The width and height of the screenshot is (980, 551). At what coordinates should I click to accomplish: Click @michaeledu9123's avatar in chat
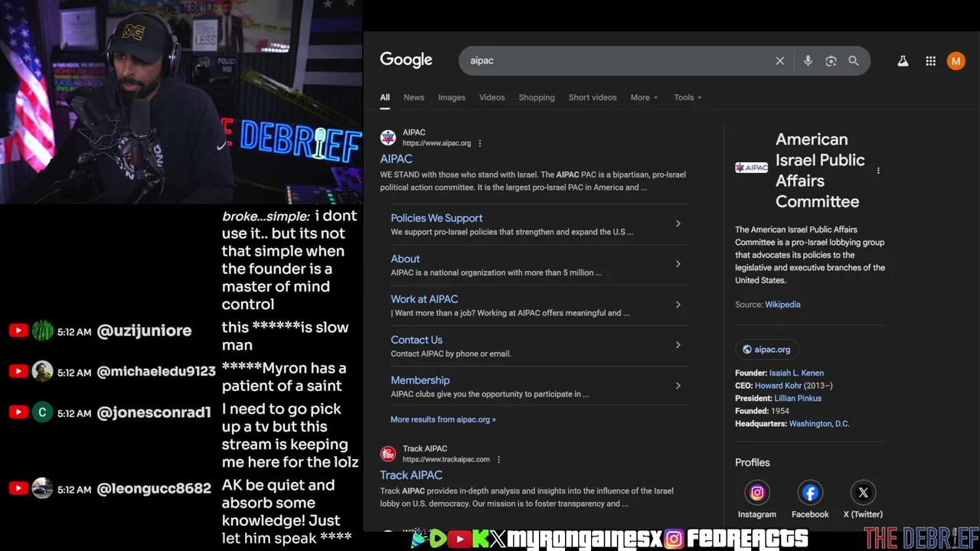[42, 371]
